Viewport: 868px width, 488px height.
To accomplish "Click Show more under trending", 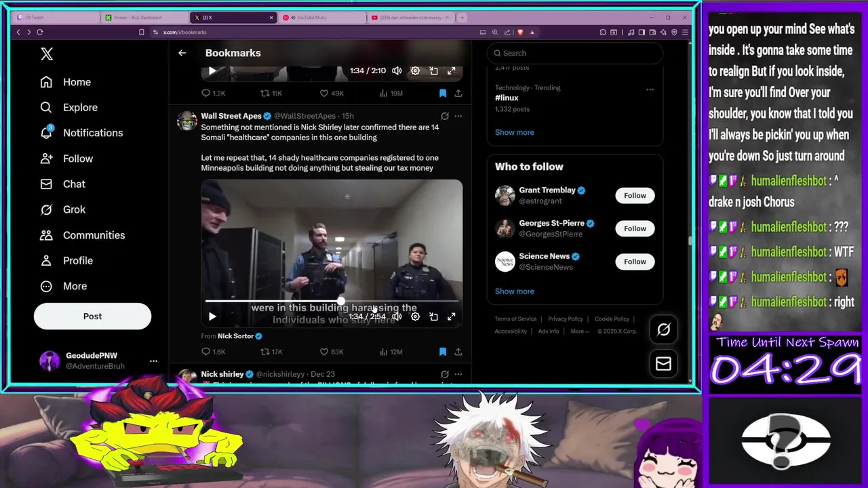I will coord(514,132).
